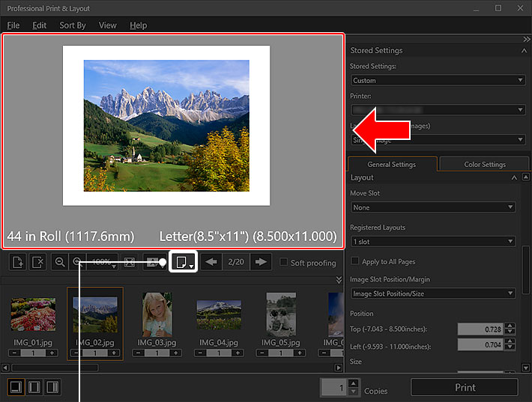Screen dimensions: 532x402
Task: Switch to the Color Settings tab
Action: point(484,164)
